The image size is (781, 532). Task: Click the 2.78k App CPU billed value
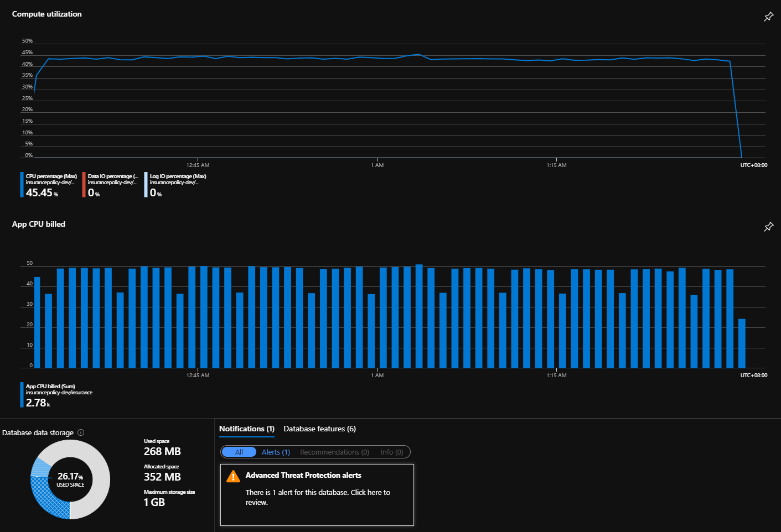pos(38,403)
